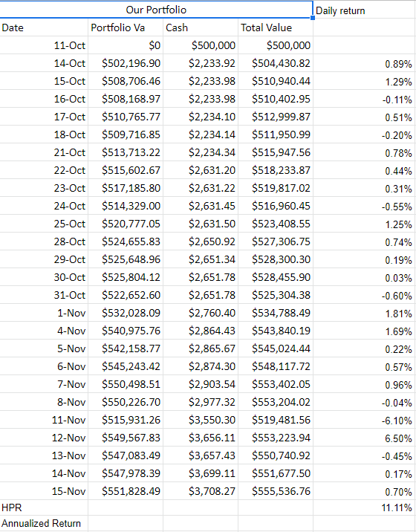
Task: Select the cash cell $2,650.92
Action: point(201,241)
